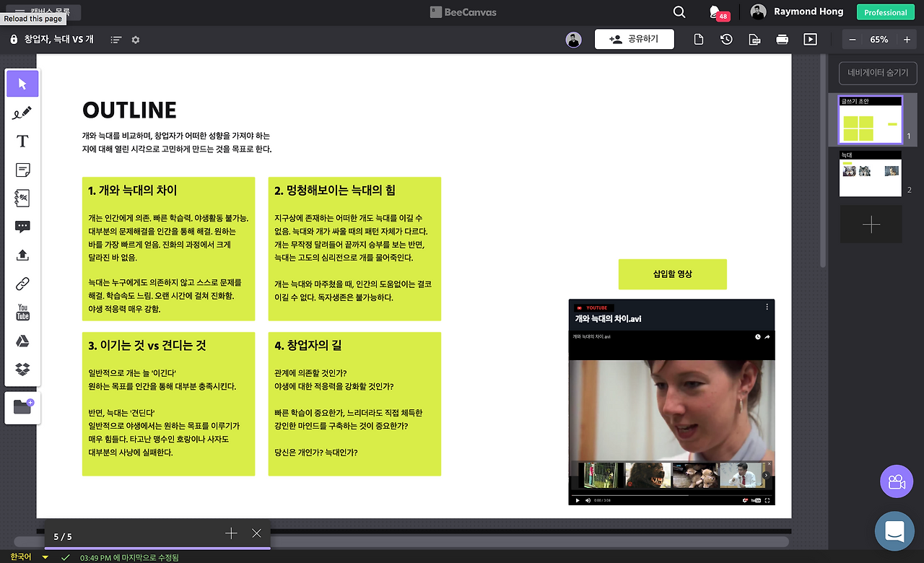
Task: Click the 공유하기 share button
Action: point(634,39)
